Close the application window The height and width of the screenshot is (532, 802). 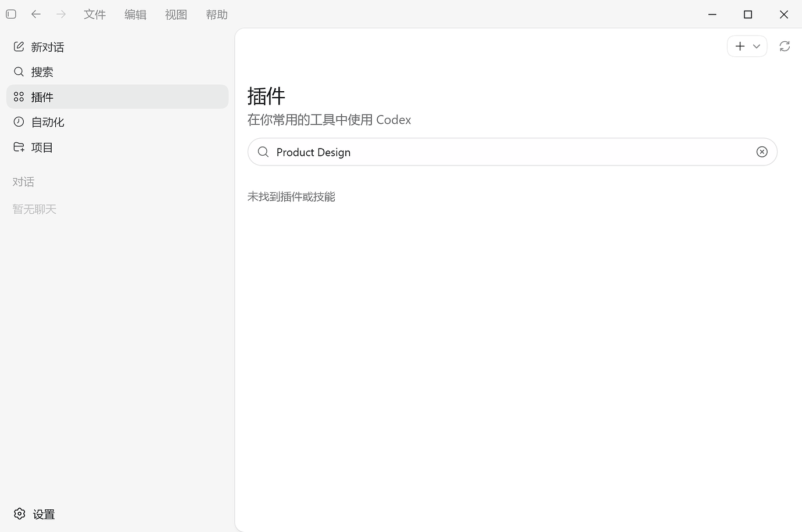pyautogui.click(x=784, y=15)
